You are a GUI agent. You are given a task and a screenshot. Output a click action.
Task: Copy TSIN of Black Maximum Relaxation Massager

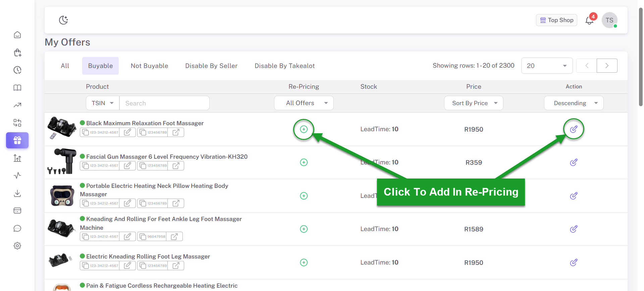[86, 132]
